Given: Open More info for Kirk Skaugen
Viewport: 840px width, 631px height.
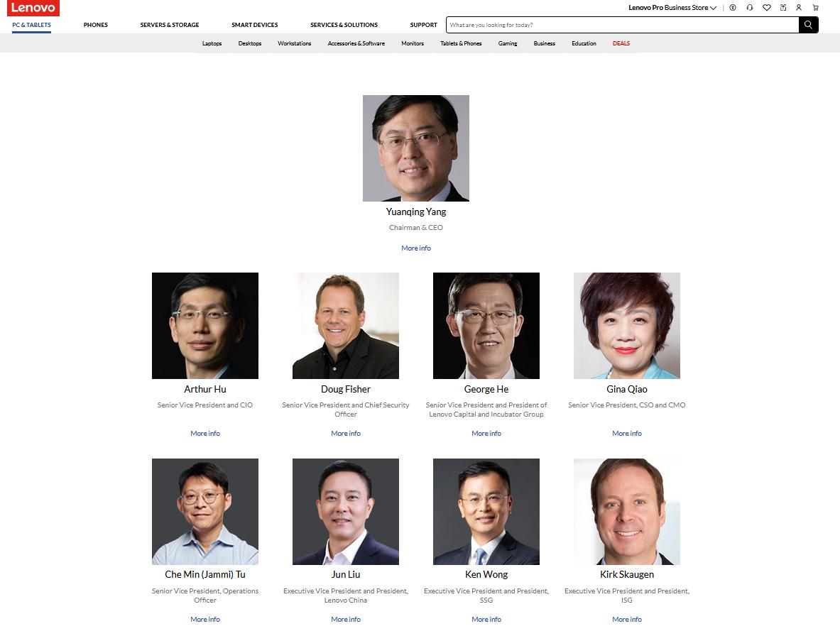Looking at the screenshot, I should point(627,619).
